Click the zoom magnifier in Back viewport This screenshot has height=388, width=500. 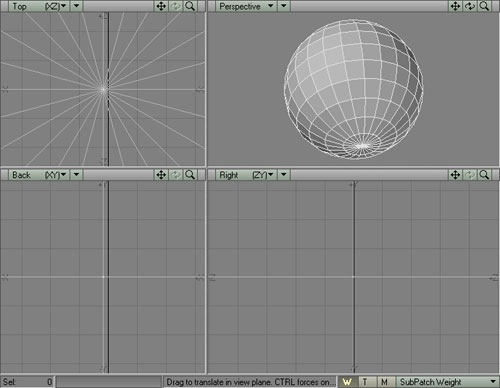(x=190, y=175)
